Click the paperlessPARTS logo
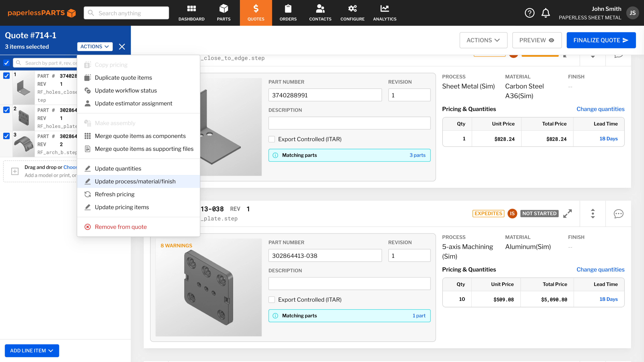 42,13
